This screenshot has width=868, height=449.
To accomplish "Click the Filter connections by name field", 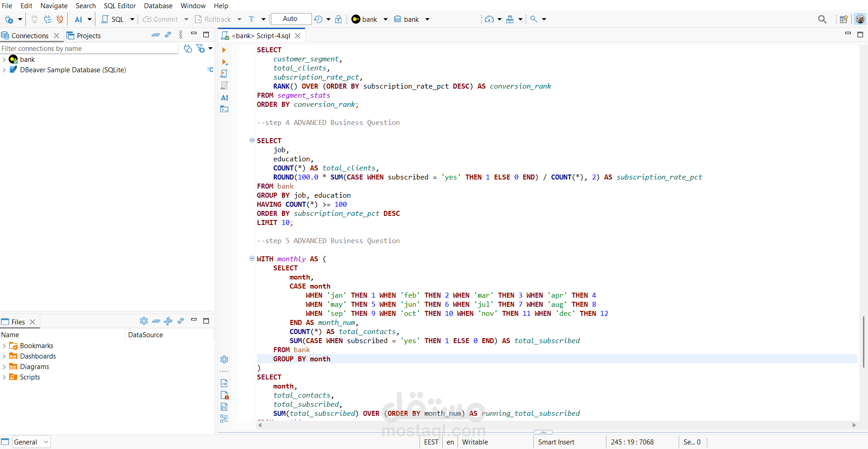I will coord(89,49).
